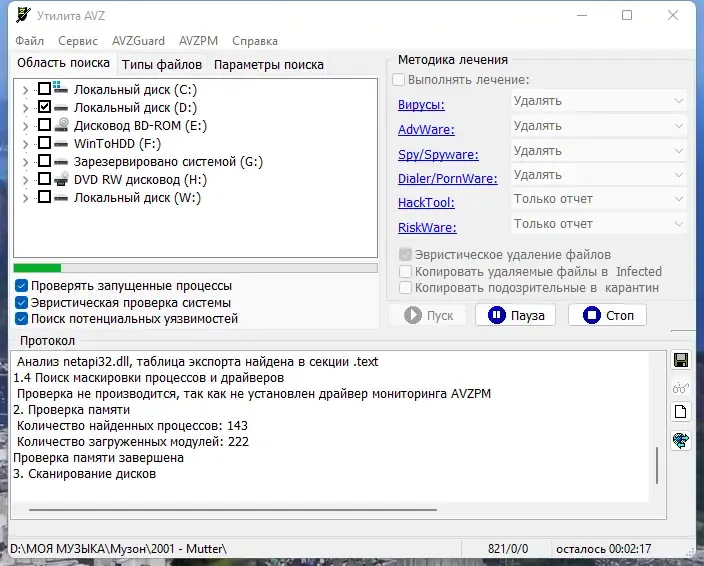Check the Зарезервировано системой (G:) checkbox

[x=44, y=160]
